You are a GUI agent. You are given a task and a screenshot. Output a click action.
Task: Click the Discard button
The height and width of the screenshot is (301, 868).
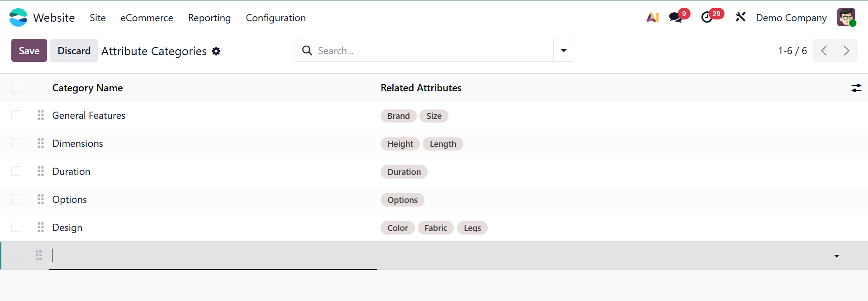(74, 51)
